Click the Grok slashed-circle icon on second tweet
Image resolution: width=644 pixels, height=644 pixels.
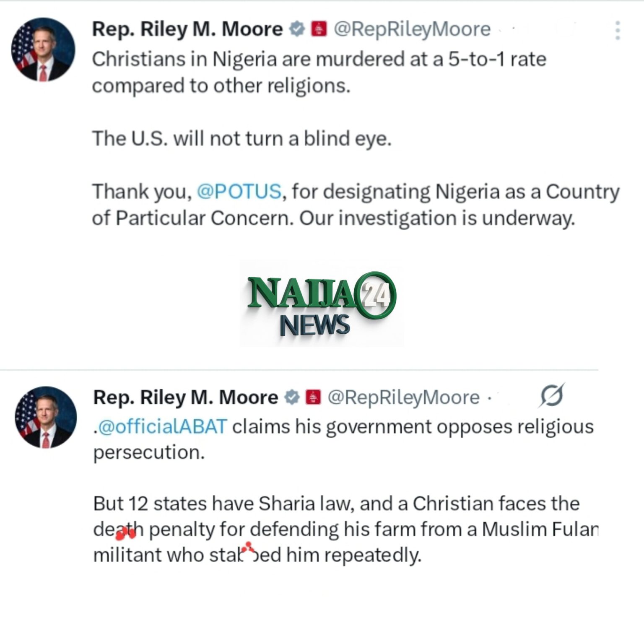pos(551,395)
